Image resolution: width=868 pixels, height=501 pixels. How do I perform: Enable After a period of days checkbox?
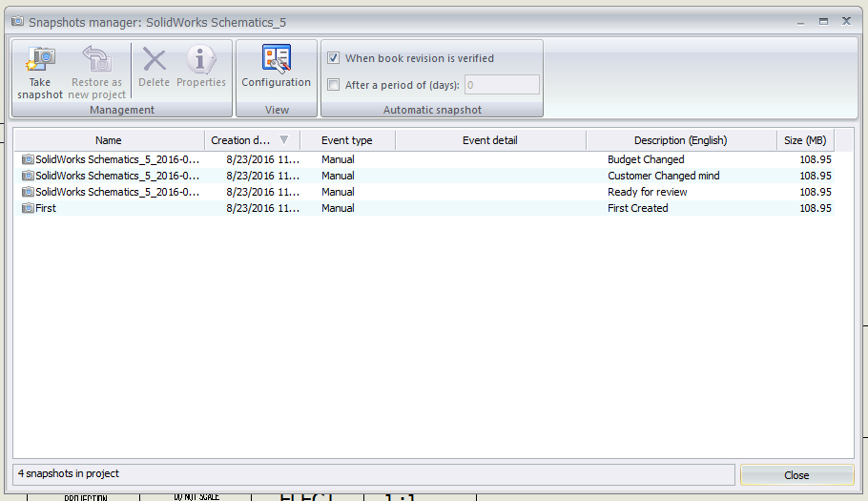coord(333,85)
